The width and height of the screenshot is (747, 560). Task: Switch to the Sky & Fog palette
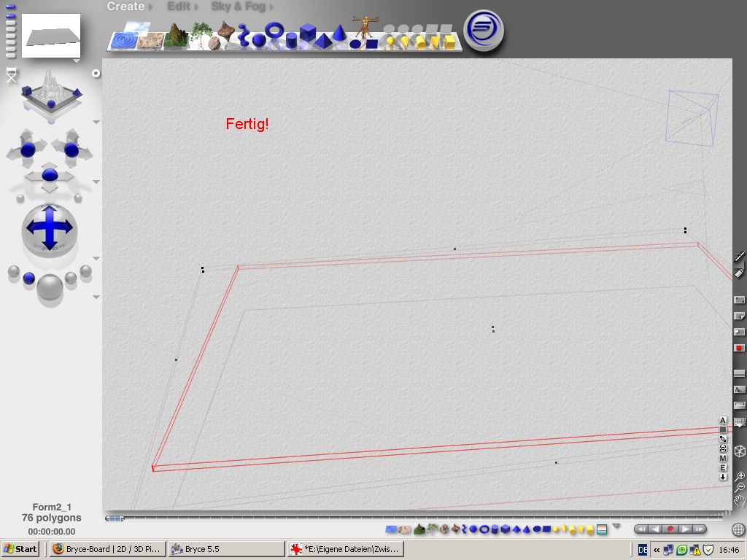239,6
